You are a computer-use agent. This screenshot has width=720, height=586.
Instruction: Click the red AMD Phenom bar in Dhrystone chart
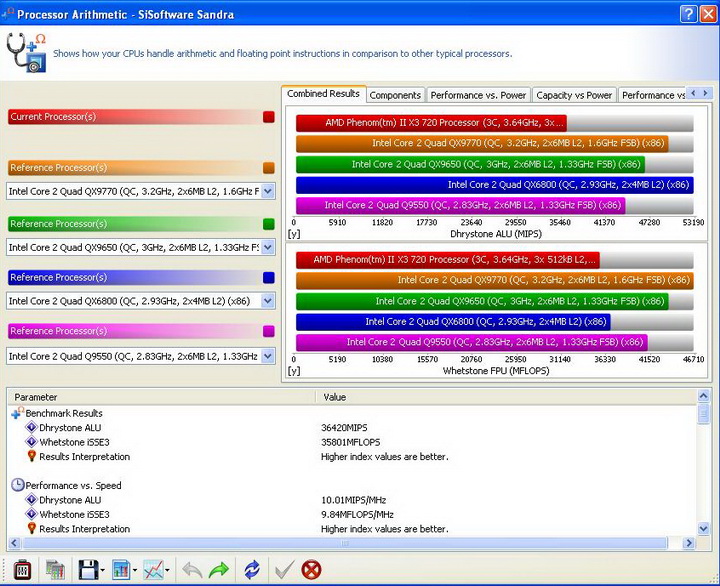coord(431,123)
